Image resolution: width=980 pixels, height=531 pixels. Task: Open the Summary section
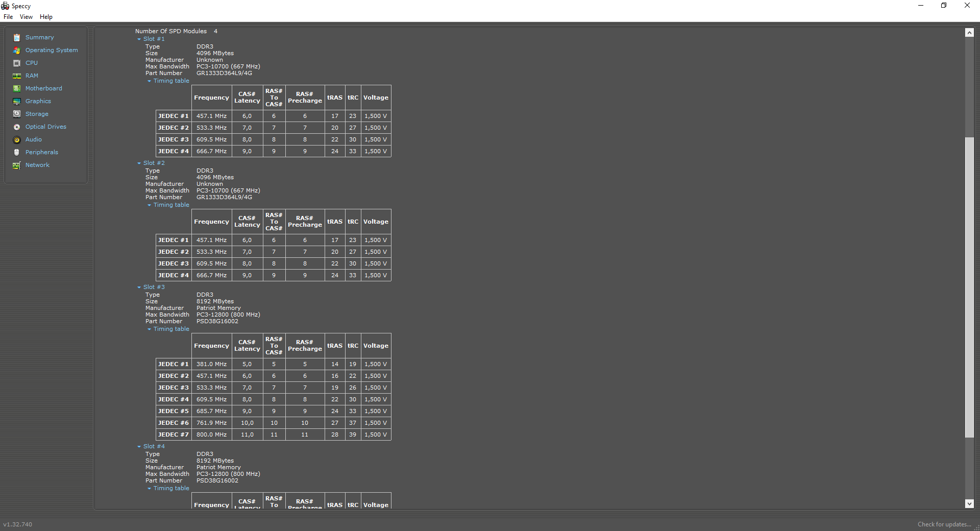pyautogui.click(x=39, y=37)
